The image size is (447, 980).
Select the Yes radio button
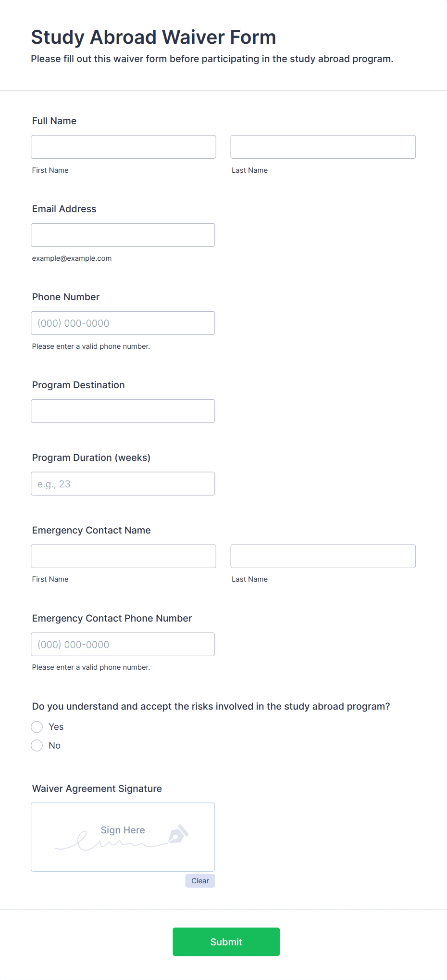pyautogui.click(x=37, y=726)
